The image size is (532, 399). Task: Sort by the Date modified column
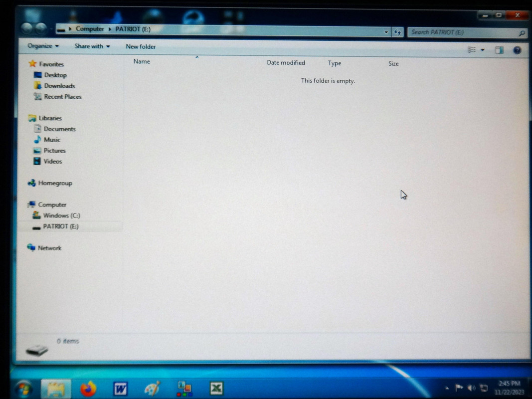(x=286, y=62)
